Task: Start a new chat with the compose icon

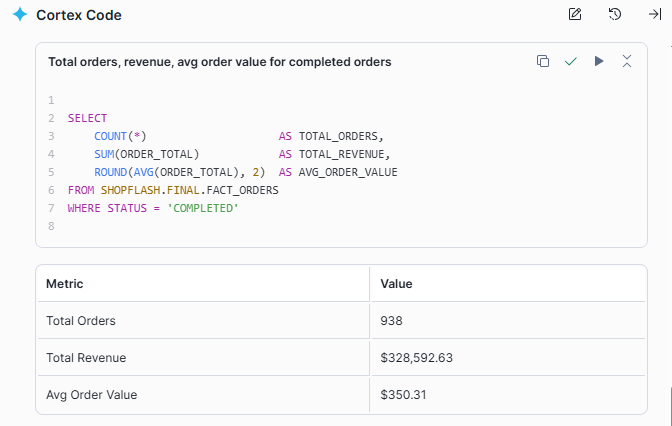Action: point(575,14)
